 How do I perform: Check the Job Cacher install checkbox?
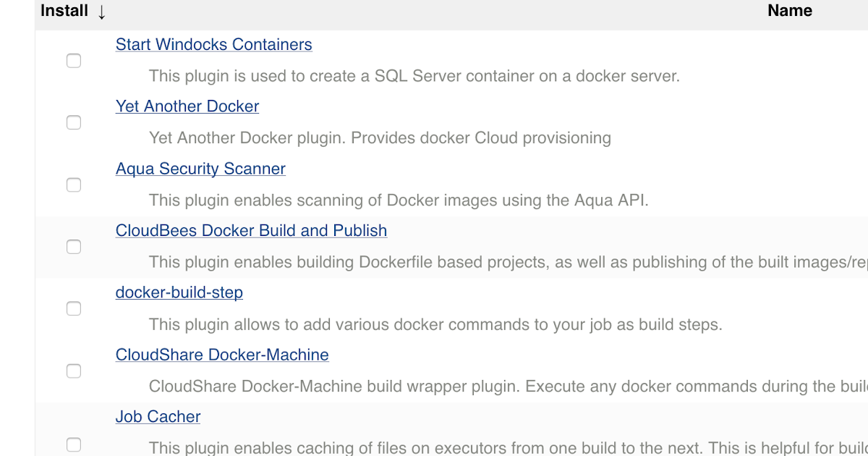pos(73,445)
